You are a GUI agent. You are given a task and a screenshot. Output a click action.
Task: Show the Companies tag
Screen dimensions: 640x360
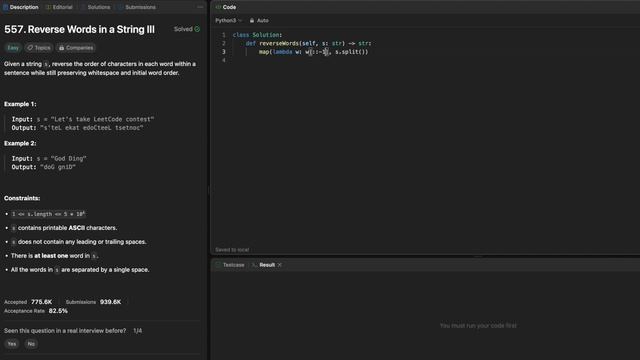pyautogui.click(x=76, y=48)
